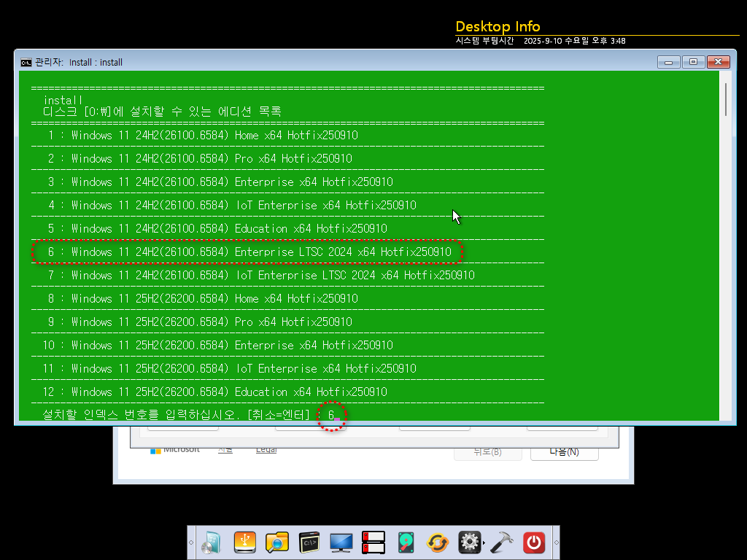
Task: Minimize the Install console window
Action: (668, 62)
